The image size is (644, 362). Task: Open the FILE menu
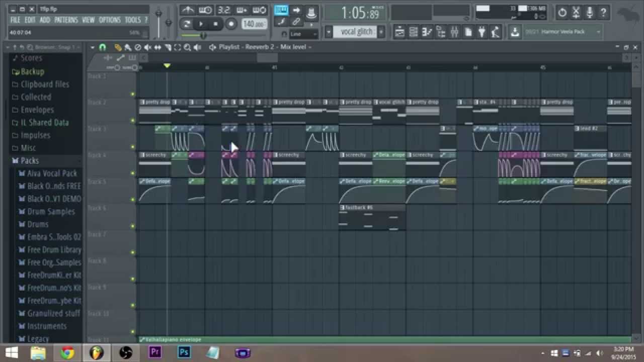(x=16, y=20)
